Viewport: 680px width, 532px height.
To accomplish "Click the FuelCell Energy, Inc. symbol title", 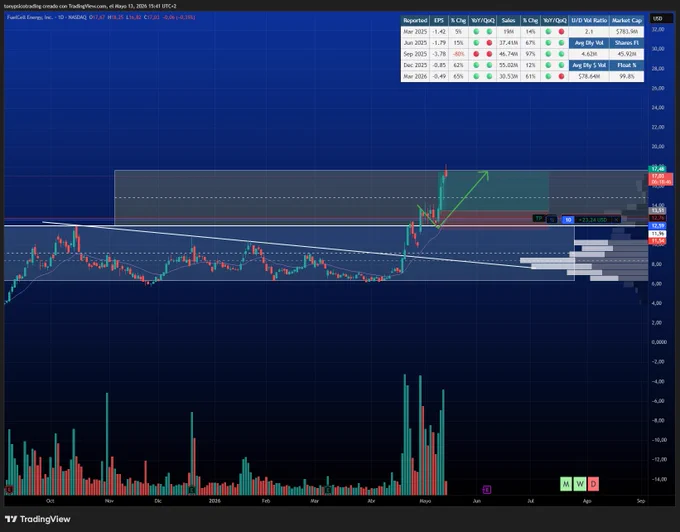I will pyautogui.click(x=29, y=17).
